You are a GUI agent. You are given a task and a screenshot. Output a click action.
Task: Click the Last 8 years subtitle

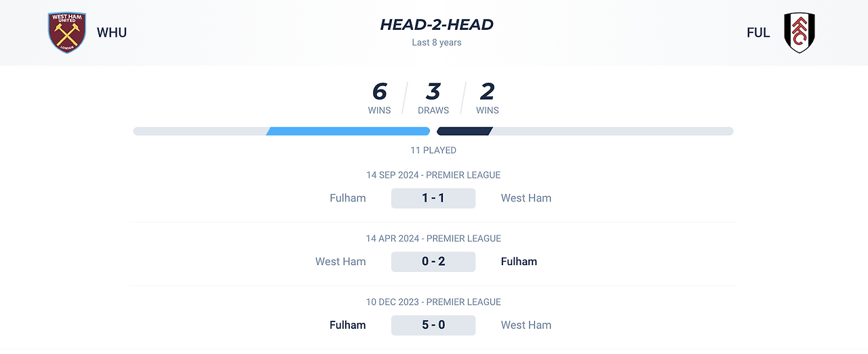pyautogui.click(x=437, y=43)
